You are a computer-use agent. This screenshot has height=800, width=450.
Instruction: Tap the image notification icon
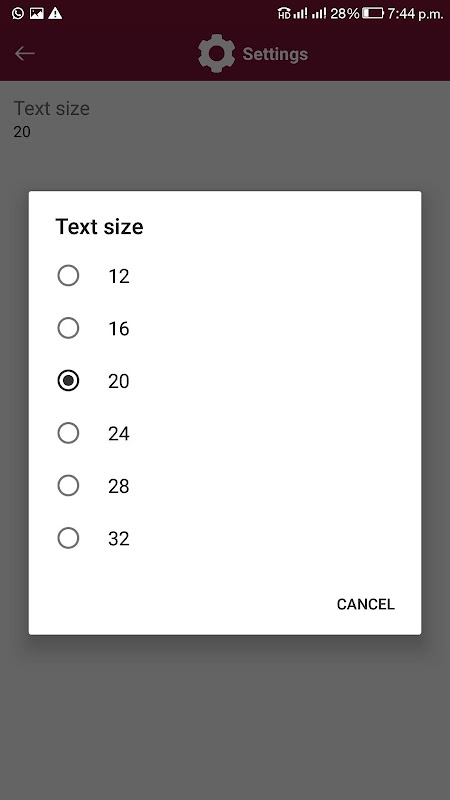[x=36, y=13]
